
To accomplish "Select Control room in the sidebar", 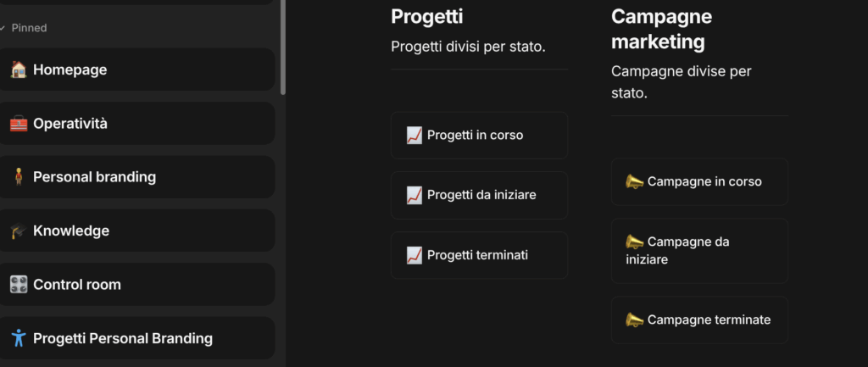I will point(77,285).
